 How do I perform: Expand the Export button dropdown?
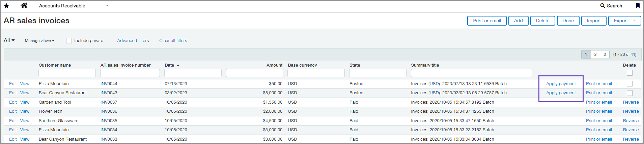click(x=634, y=21)
